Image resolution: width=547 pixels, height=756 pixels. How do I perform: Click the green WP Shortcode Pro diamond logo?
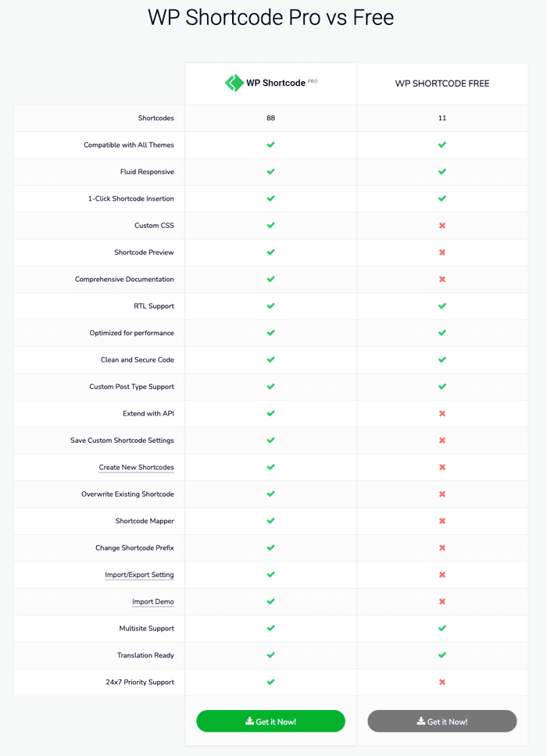[233, 82]
